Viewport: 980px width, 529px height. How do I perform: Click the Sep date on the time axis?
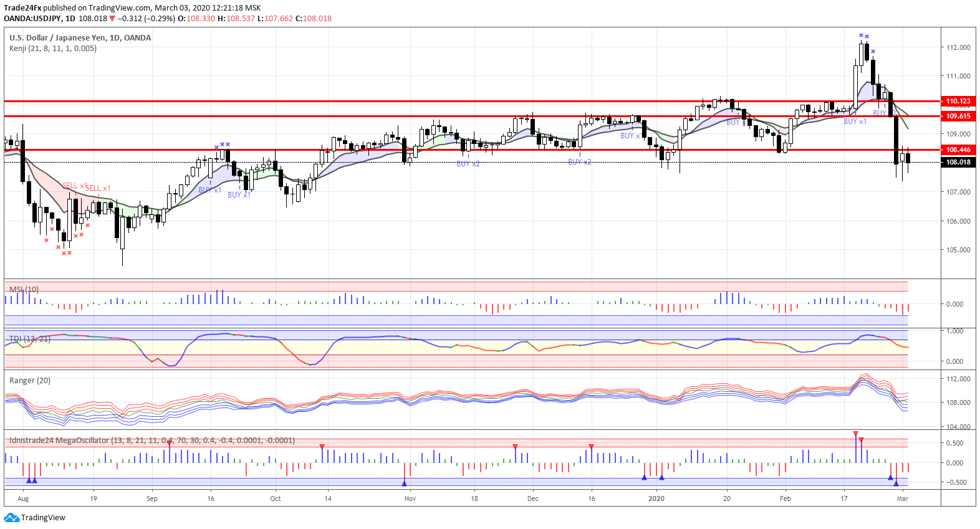point(152,498)
